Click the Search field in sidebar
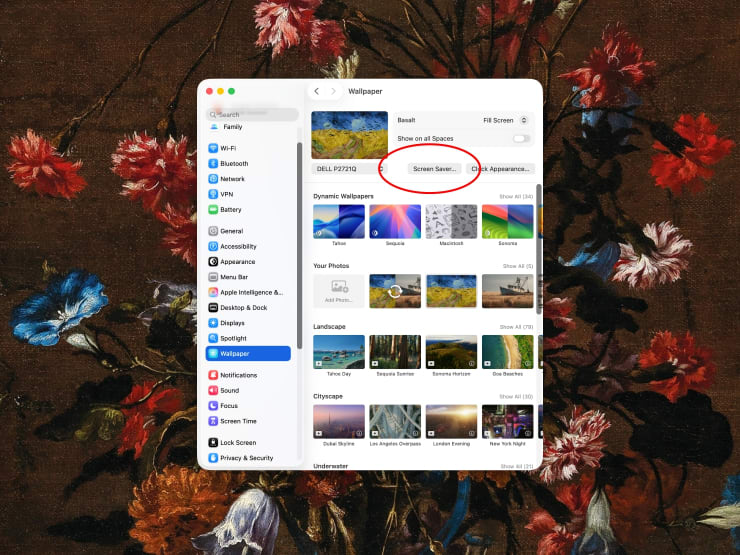The width and height of the screenshot is (740, 555). click(x=252, y=114)
